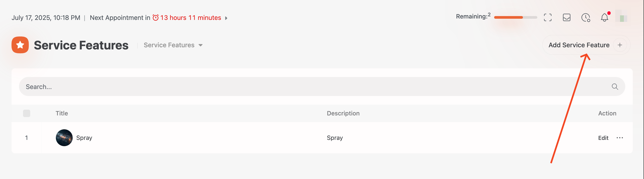644x179 pixels.
Task: Click the fullscreen toggle icon
Action: point(548,18)
